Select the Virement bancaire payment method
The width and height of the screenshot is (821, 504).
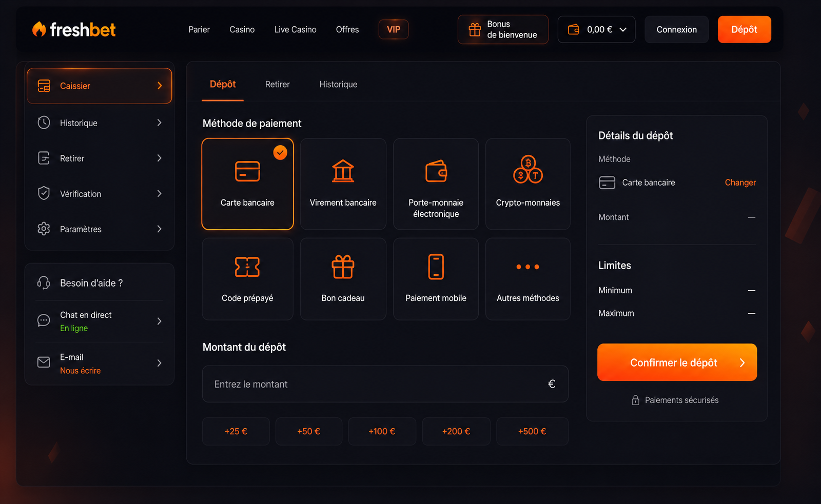tap(343, 184)
